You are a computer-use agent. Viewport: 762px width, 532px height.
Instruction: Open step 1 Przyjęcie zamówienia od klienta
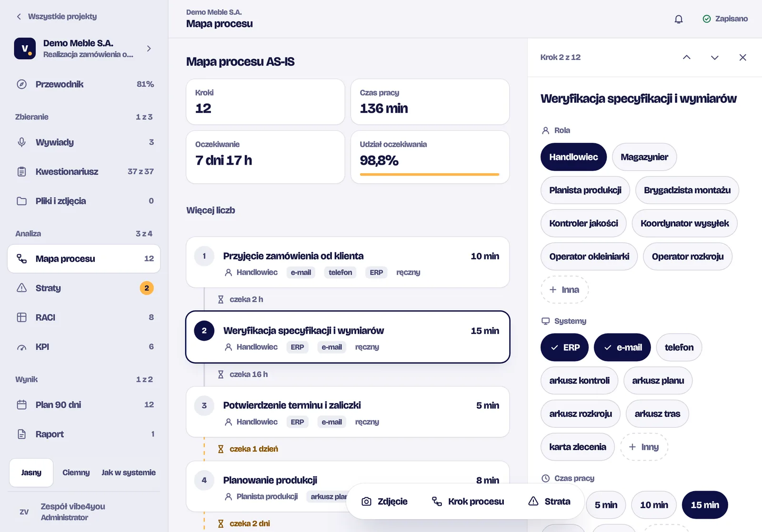(x=348, y=262)
